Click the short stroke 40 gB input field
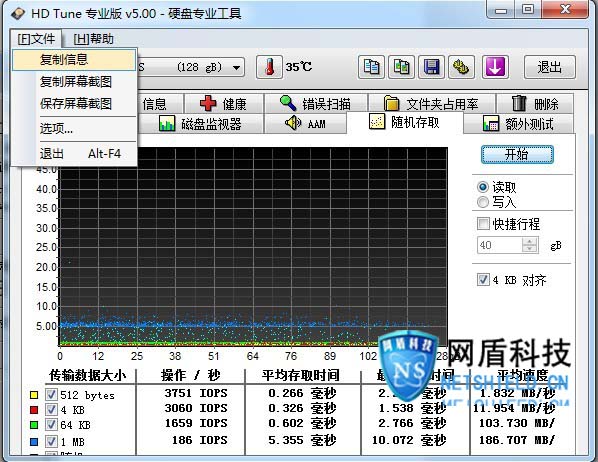 (500, 245)
